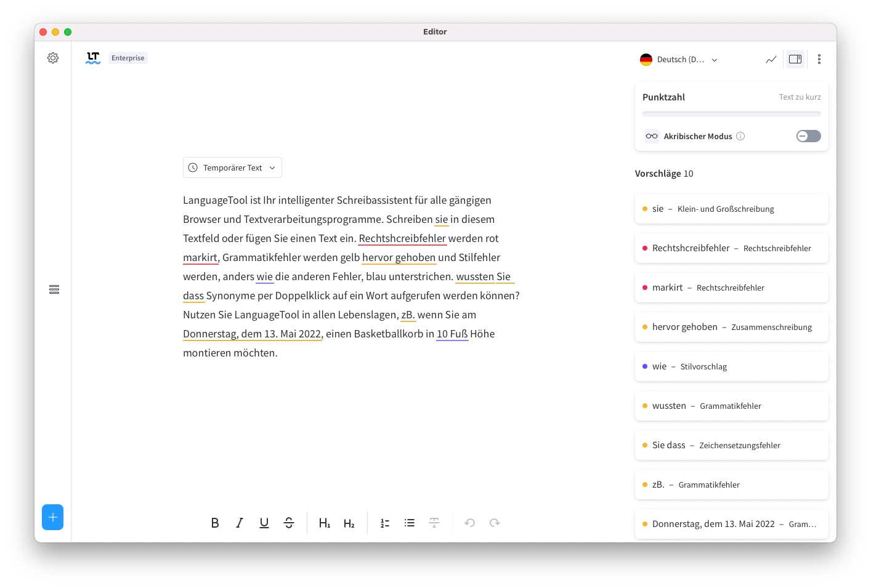The height and width of the screenshot is (588, 871).
Task: Toggle the suggestions side panel icon
Action: [x=795, y=59]
